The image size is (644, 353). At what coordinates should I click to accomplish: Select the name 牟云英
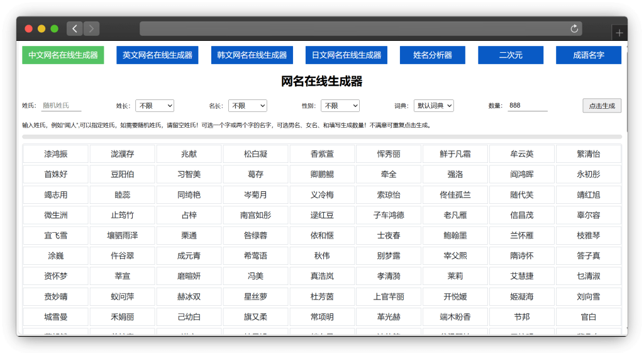(x=521, y=154)
